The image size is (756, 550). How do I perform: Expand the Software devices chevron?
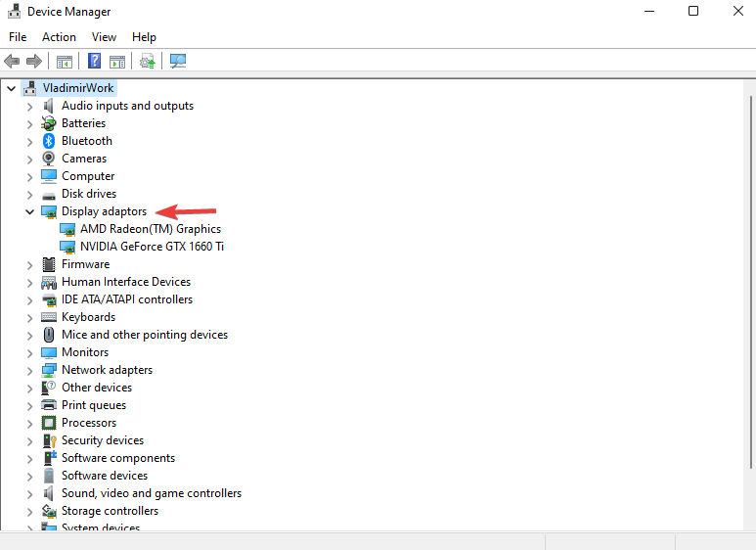[x=30, y=477]
